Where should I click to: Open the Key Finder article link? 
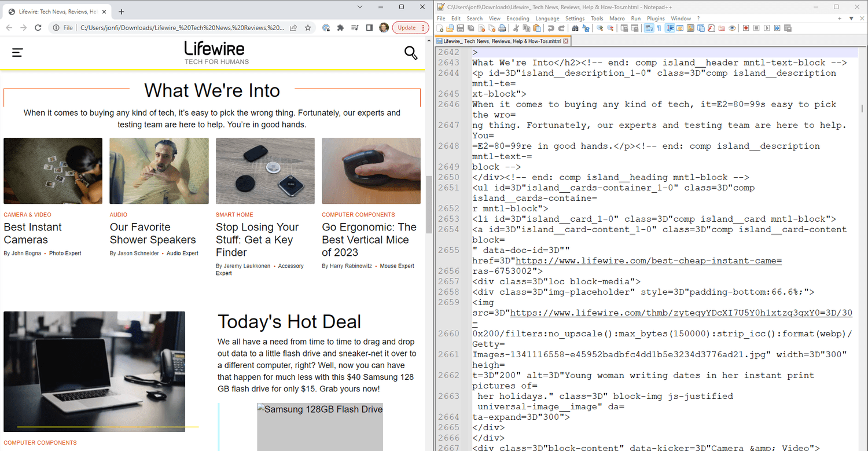click(x=257, y=240)
